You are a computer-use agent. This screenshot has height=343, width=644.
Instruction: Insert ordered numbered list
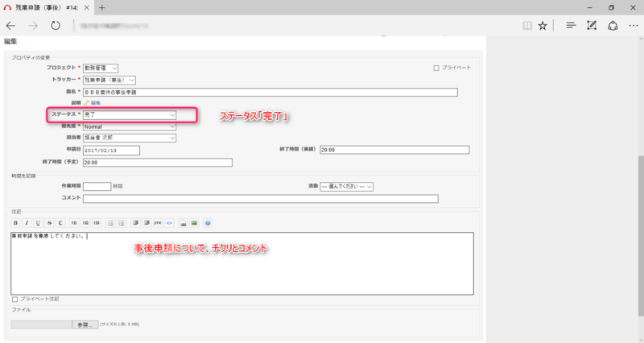click(122, 223)
